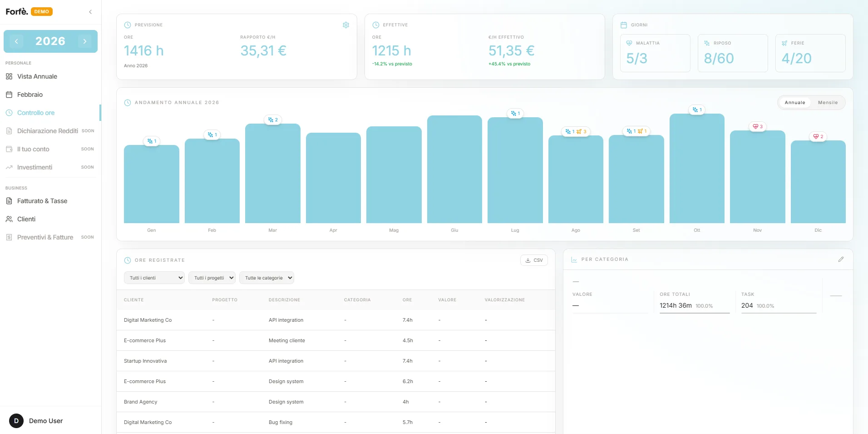Screen dimensions: 868x434
Task: Switch chart to Mensile view
Action: click(x=828, y=103)
